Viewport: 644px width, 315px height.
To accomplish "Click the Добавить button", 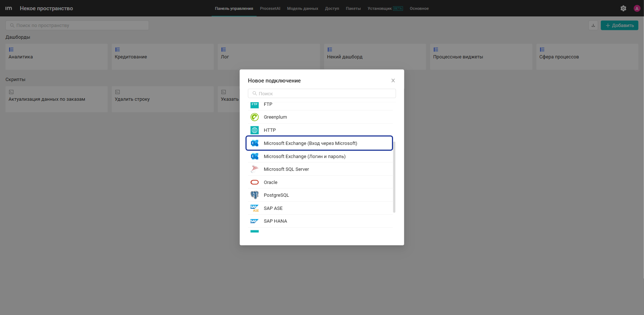I will [x=620, y=26].
